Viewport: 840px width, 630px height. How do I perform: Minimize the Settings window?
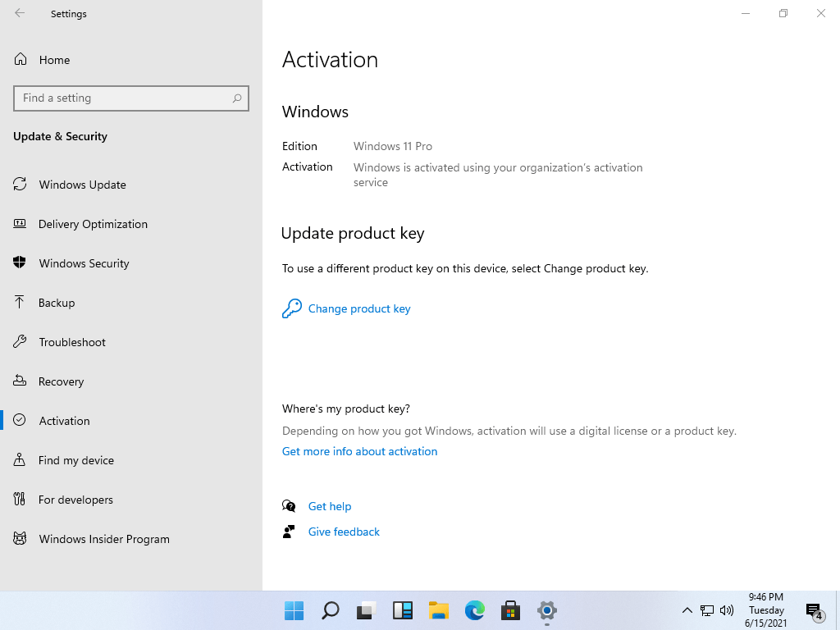[745, 13]
